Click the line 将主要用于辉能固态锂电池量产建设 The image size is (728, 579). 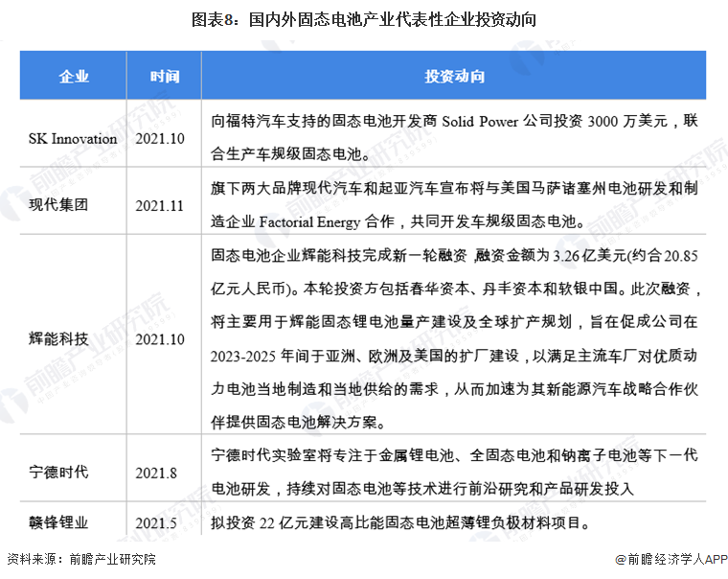point(454,322)
